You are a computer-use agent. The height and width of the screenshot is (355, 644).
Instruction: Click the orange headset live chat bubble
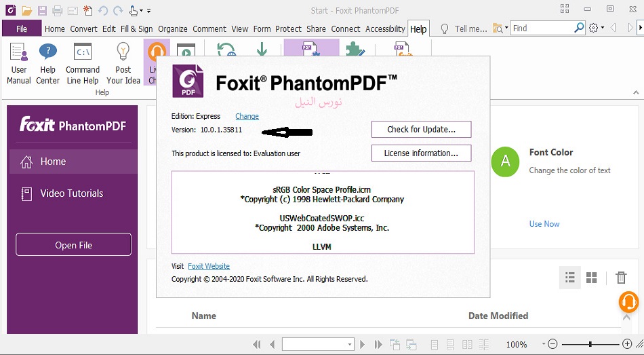click(628, 301)
